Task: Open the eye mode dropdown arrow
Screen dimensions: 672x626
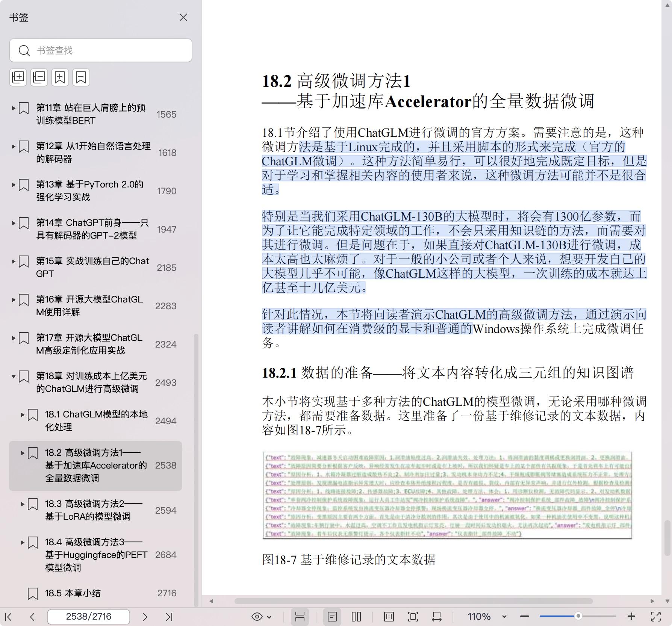Action: click(269, 617)
